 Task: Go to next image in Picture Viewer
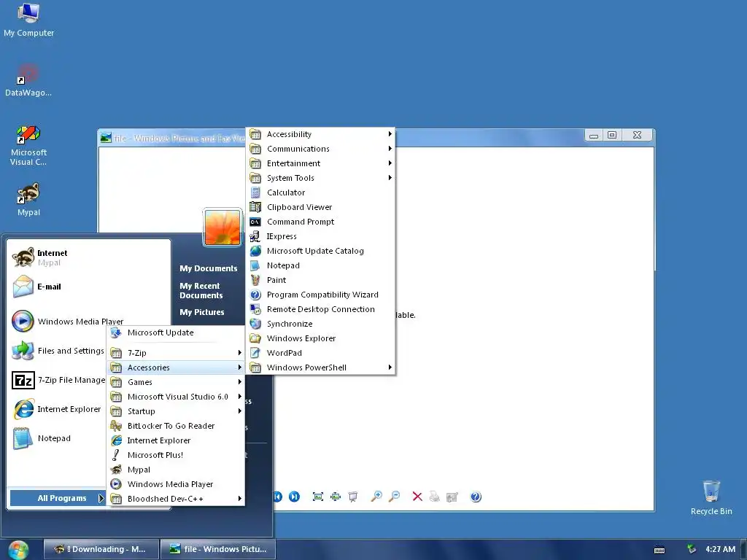(295, 497)
